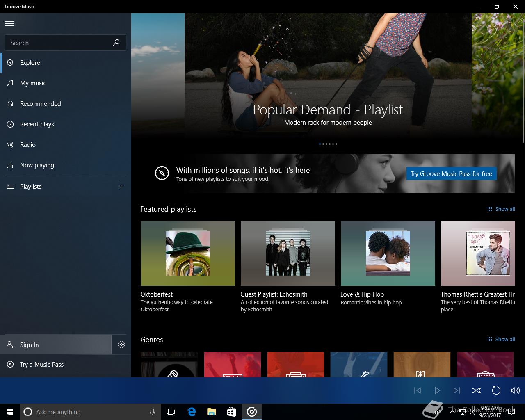
Task: Click Oktoberfest playlist title
Action: [157, 294]
